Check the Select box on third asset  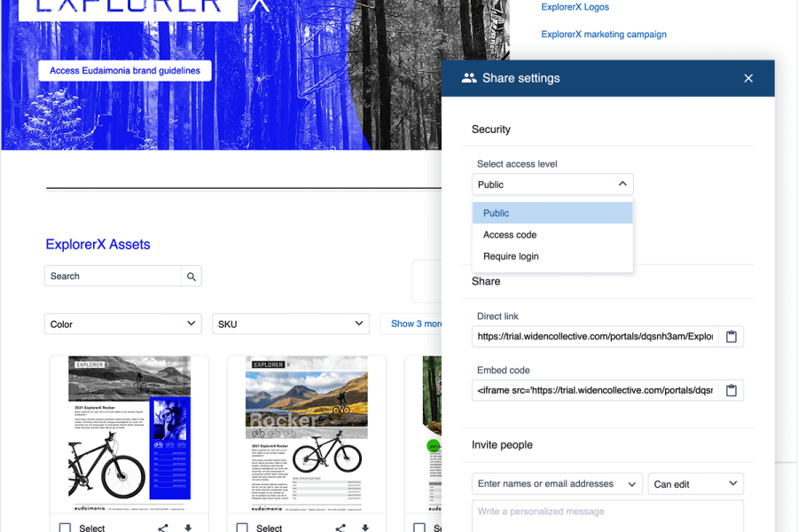419,528
